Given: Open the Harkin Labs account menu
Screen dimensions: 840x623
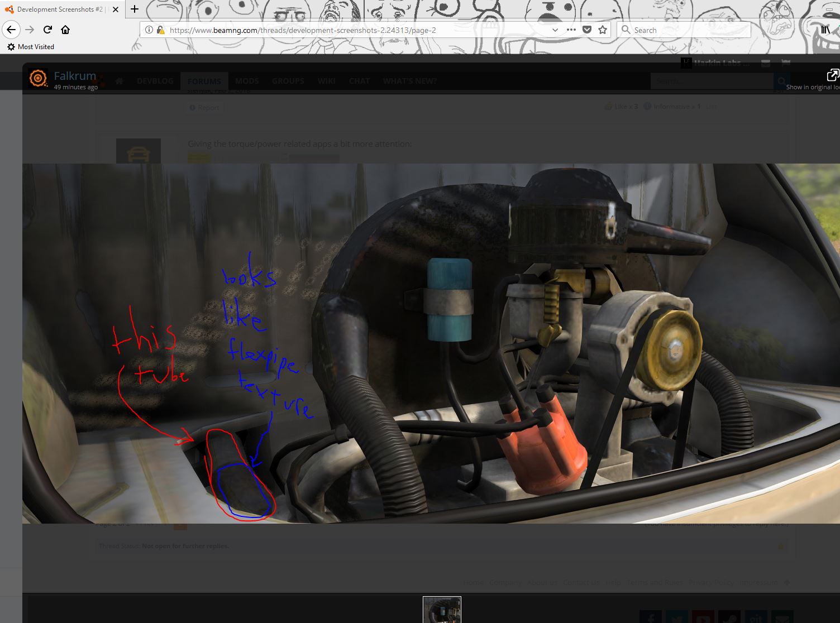Looking at the screenshot, I should (x=716, y=63).
